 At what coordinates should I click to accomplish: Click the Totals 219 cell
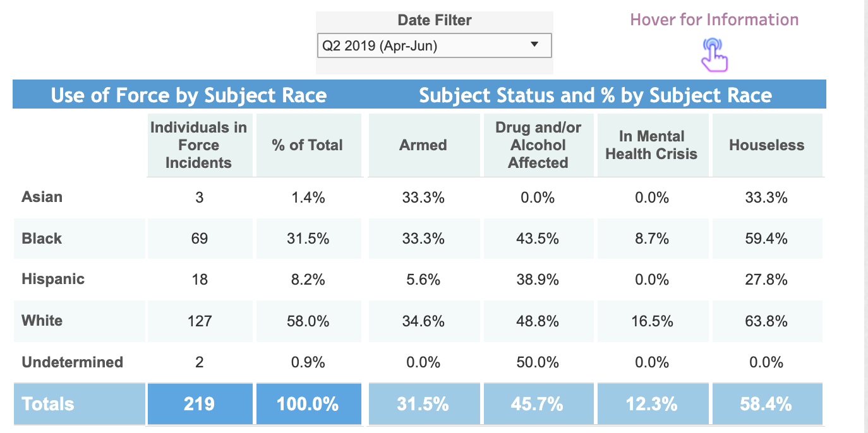200,404
